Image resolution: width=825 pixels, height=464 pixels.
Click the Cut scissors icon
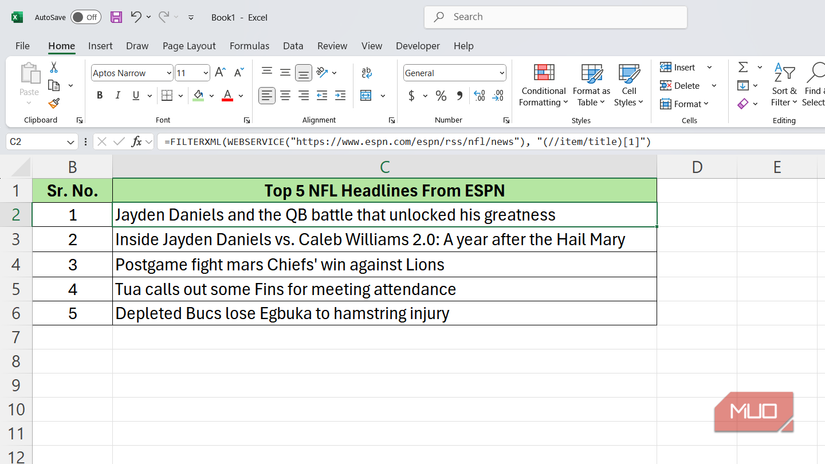[54, 67]
